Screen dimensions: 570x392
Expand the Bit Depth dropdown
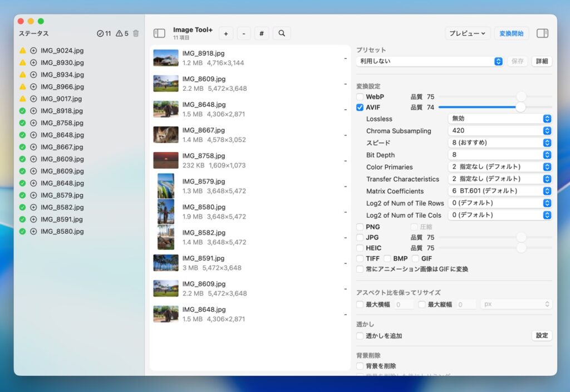tap(499, 155)
